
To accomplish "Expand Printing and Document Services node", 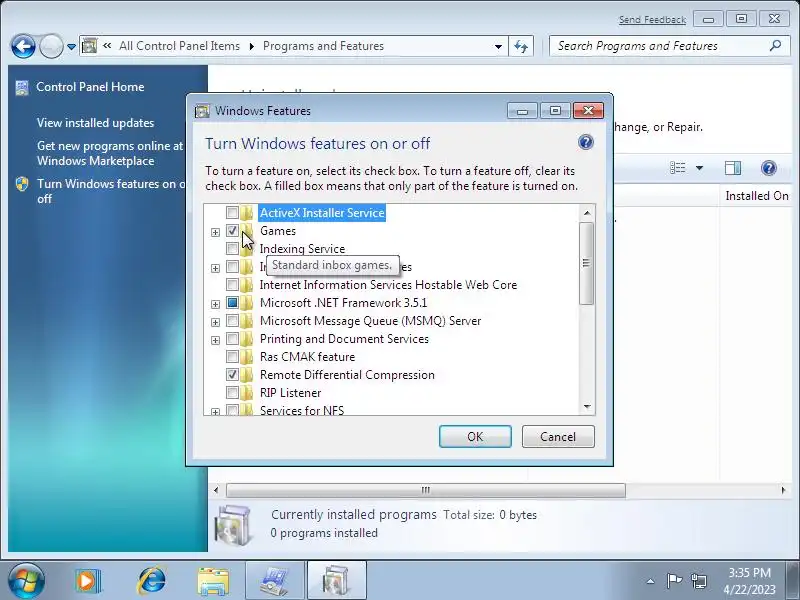I will [215, 340].
